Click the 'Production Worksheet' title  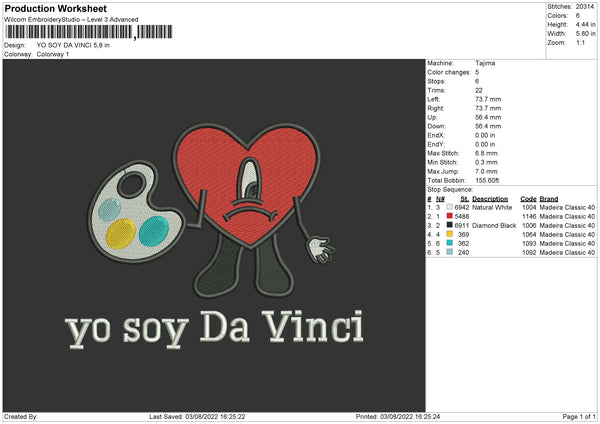pos(55,8)
